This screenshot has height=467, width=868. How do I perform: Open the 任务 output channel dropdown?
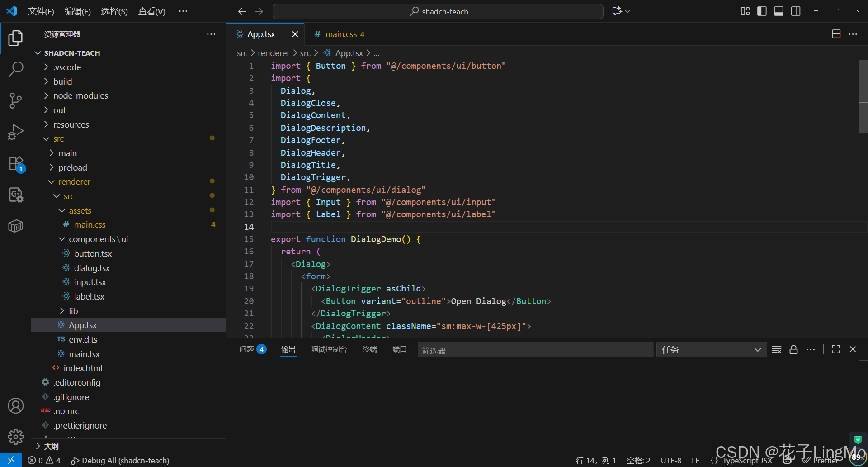[711, 349]
